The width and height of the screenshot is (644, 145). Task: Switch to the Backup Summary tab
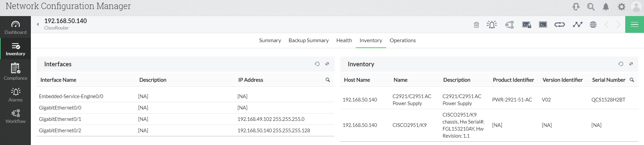[x=309, y=41]
